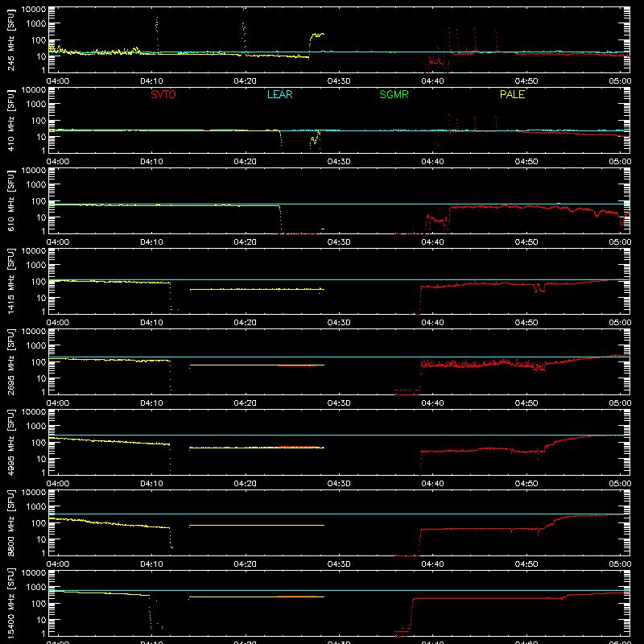The width and height of the screenshot is (644, 644).
Task: Click the 10000 tick value on 2695 MHz axis
Action: [x=34, y=331]
